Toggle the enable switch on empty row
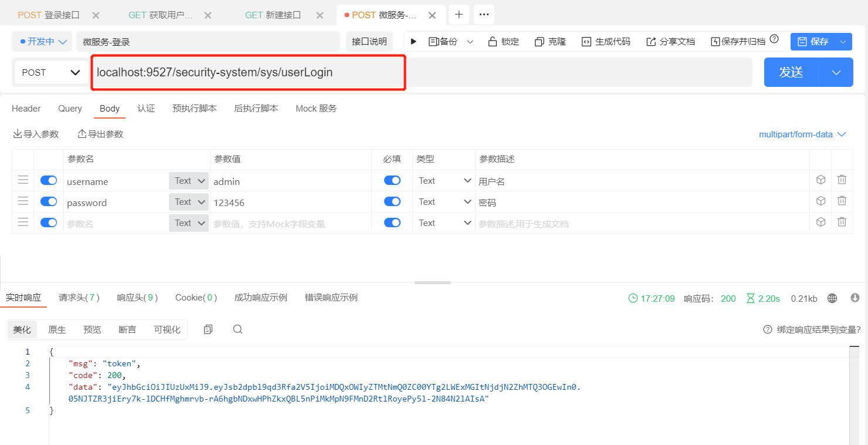Viewport: 868px width, 445px height. coord(49,223)
